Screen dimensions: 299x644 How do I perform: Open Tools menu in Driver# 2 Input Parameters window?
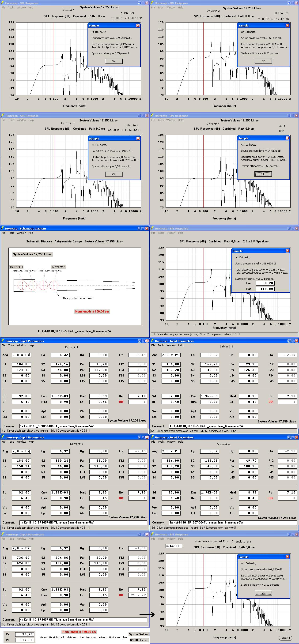pos(161,345)
